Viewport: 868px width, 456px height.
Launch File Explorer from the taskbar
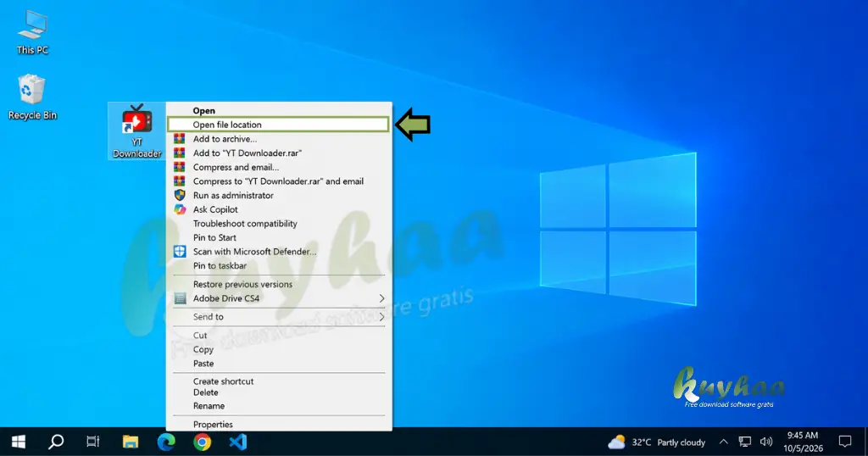click(x=130, y=442)
